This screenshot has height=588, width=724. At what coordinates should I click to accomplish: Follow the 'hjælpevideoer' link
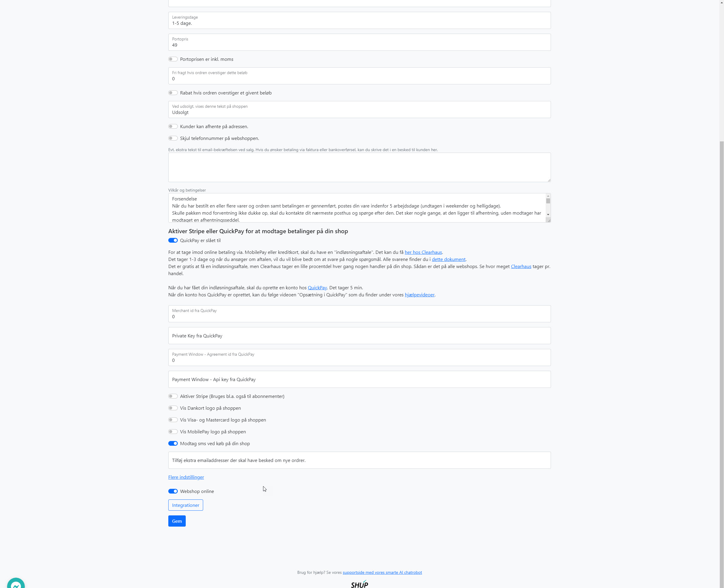click(x=419, y=295)
